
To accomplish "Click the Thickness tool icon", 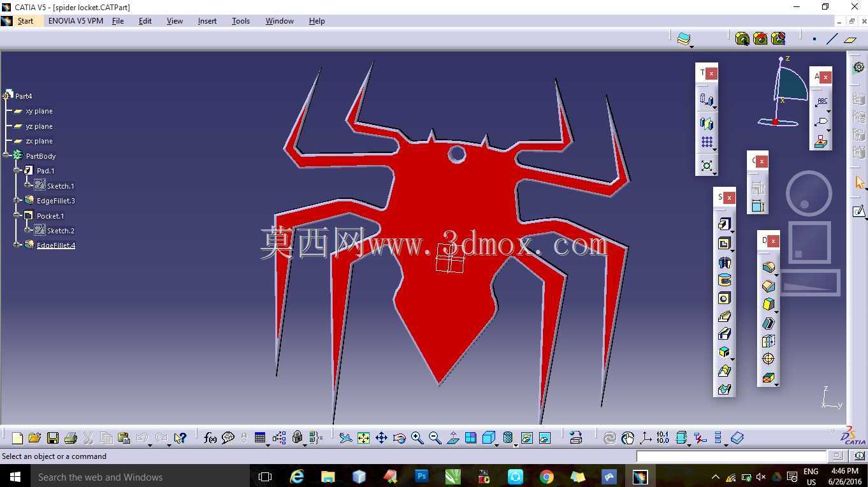I will tap(769, 341).
